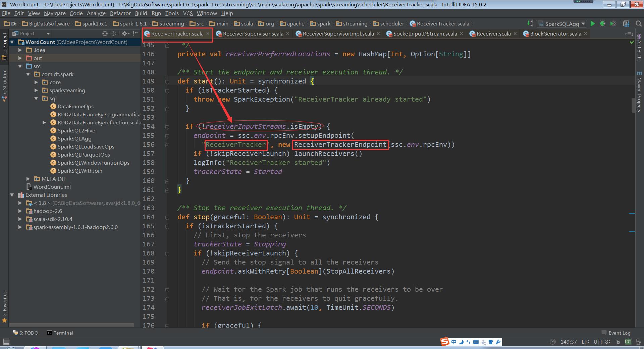
Task: Switch to ReceiverSupervisorImpl.scala tab
Action: pyautogui.click(x=338, y=34)
